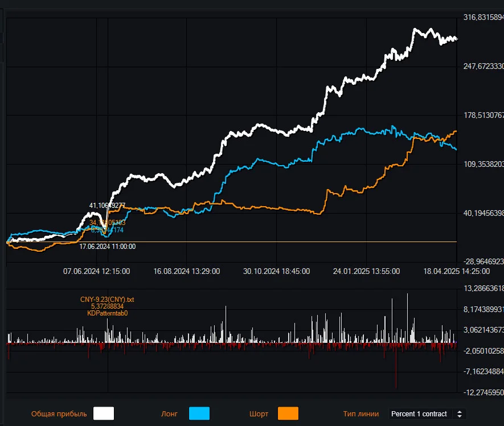Click the 247,67 value on price axis
Screen dimensions: 504x426
click(x=483, y=66)
